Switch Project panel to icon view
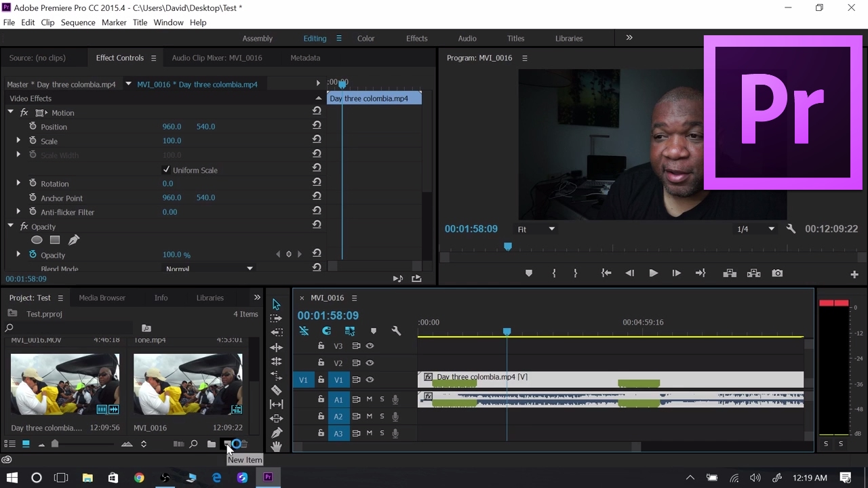868x488 pixels. pos(26,444)
